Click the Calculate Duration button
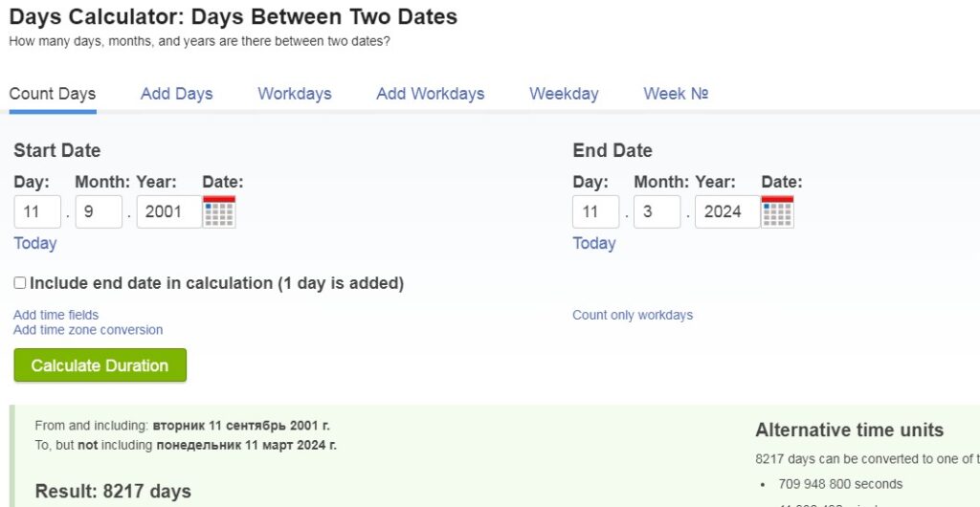The image size is (980, 507). 100,365
